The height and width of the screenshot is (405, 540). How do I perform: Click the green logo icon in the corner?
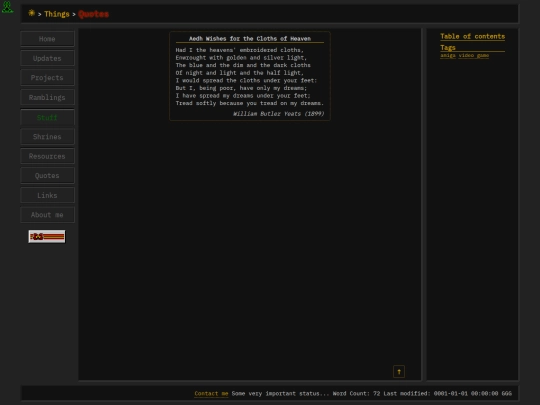click(x=7, y=7)
